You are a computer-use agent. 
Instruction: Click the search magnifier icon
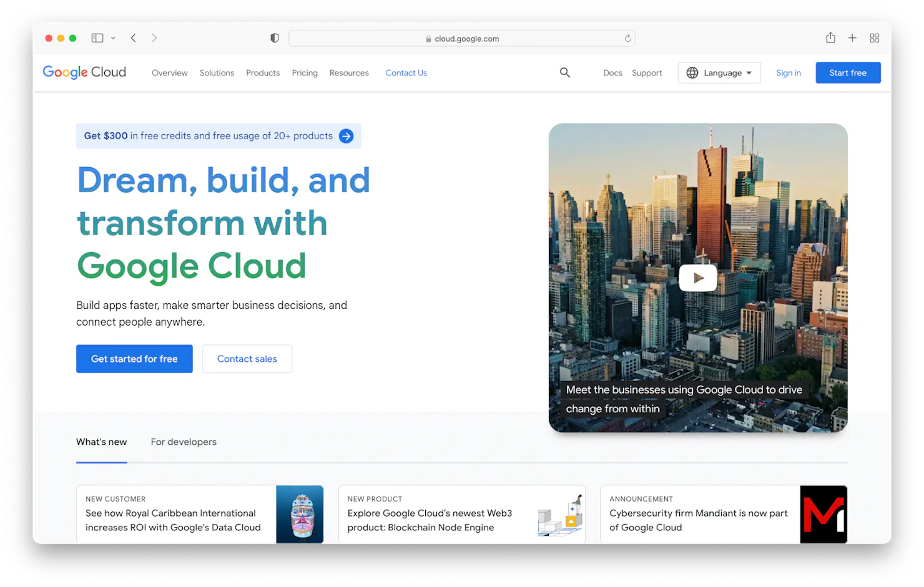(565, 72)
